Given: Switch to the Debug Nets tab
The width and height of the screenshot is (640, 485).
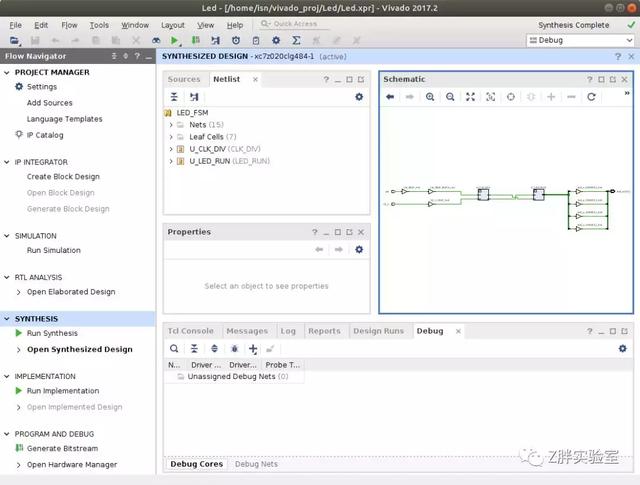Looking at the screenshot, I should click(x=256, y=464).
